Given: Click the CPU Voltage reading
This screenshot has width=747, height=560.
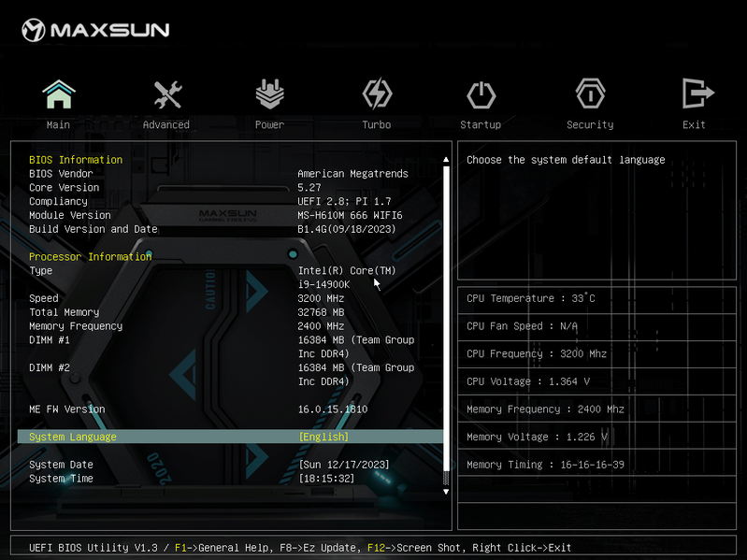Looking at the screenshot, I should tap(528, 381).
